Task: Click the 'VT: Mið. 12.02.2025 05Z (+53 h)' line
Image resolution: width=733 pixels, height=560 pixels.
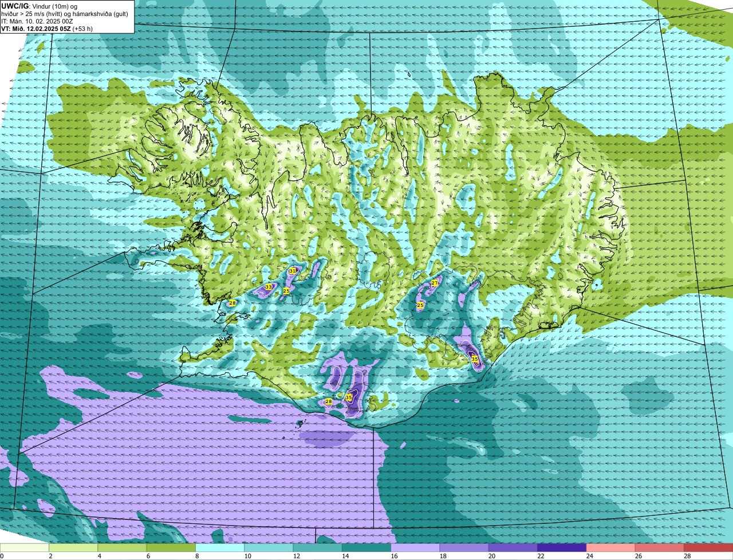Action: (x=47, y=28)
